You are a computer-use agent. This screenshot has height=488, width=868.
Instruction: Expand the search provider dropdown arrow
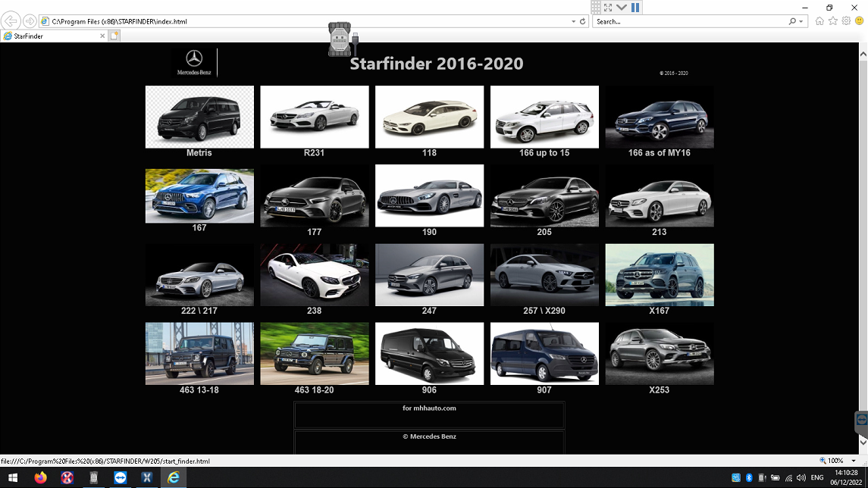click(801, 21)
